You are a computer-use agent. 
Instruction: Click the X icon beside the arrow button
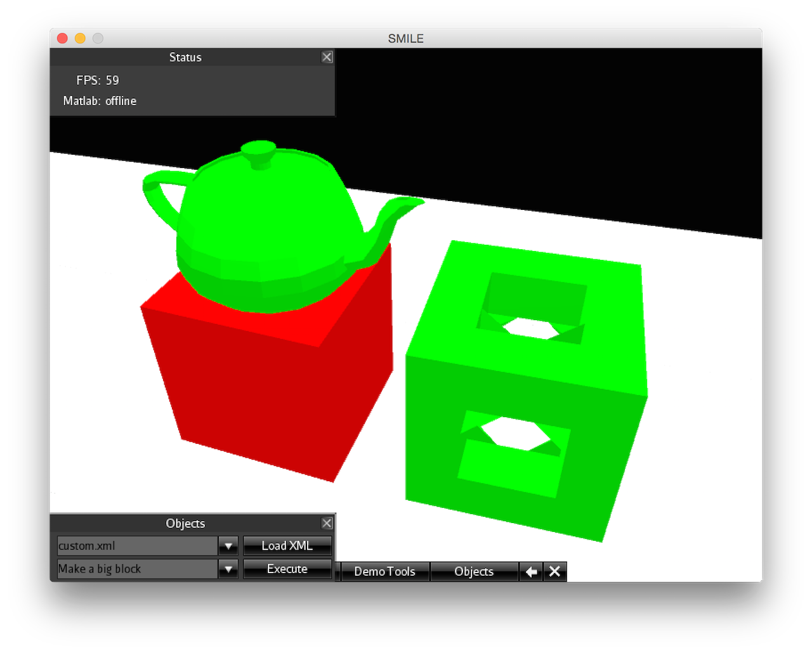[x=554, y=571]
